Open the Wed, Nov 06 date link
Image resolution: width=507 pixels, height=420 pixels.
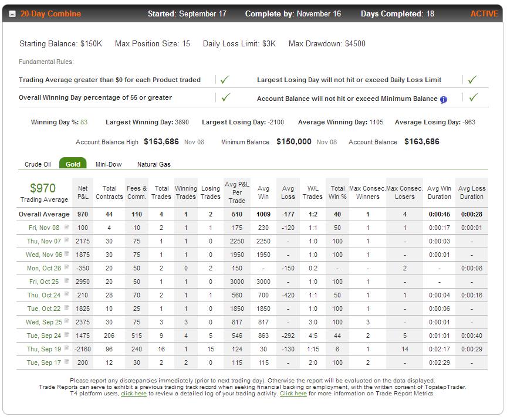[x=44, y=255]
